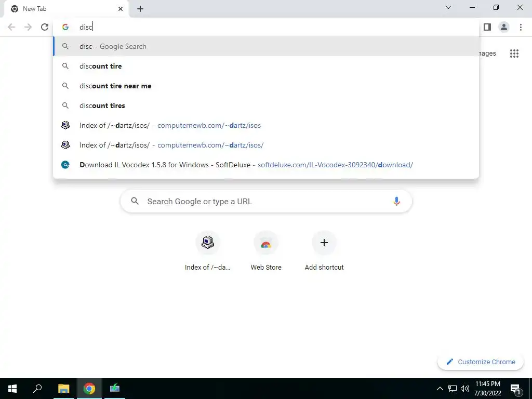Choose the 'discount tires' suggestion
Image resolution: width=532 pixels, height=399 pixels.
266,105
